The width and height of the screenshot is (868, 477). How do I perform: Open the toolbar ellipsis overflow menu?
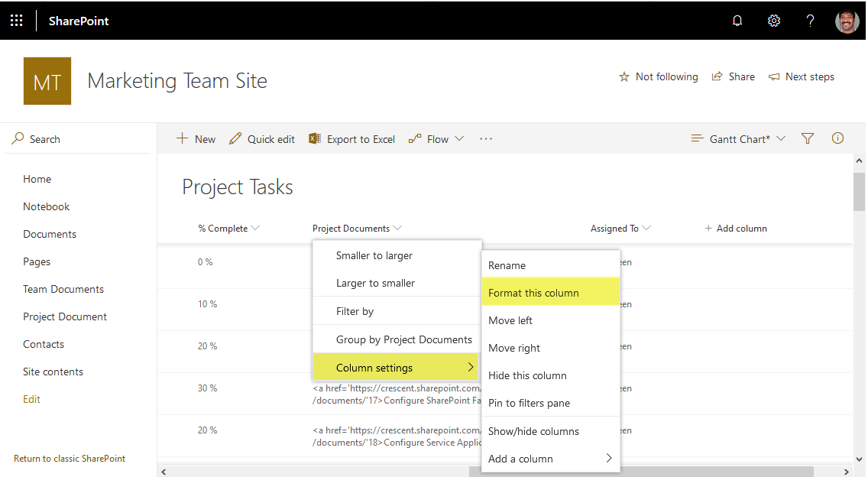[x=486, y=138]
